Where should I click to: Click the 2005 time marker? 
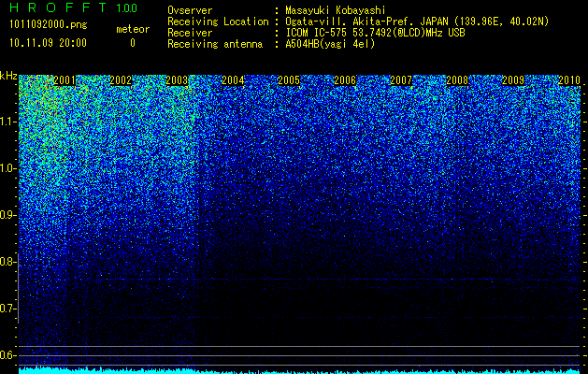coord(289,80)
